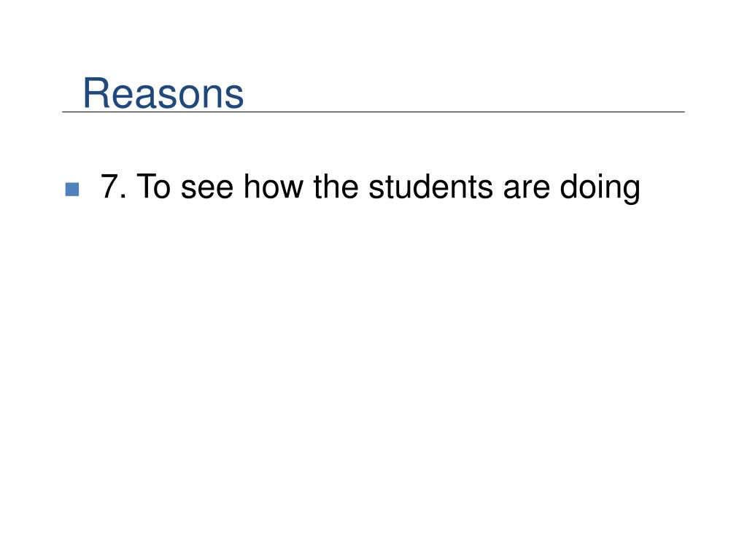
Task: Select the word "students"
Action: click(x=430, y=186)
